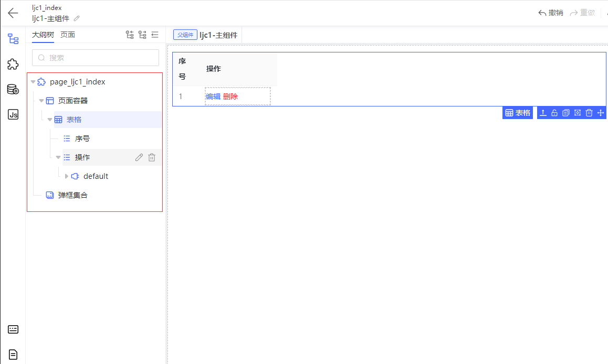
Task: Select the 大纲树 tab
Action: pos(43,35)
